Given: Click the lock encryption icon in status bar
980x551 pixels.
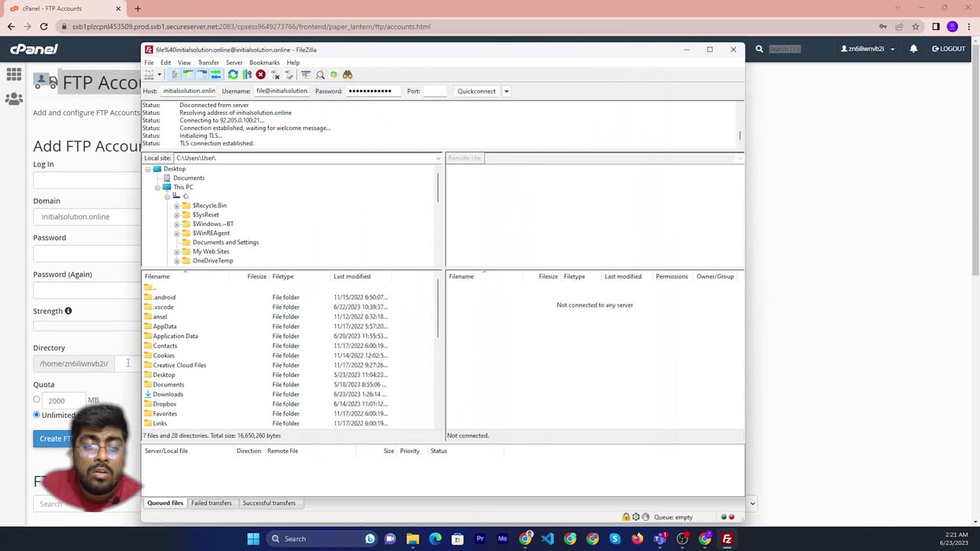Looking at the screenshot, I should click(x=626, y=517).
